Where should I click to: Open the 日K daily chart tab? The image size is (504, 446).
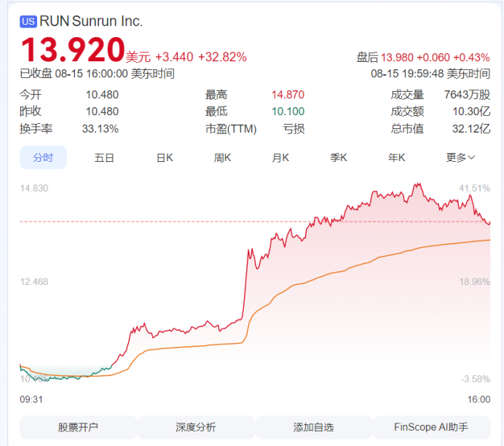[x=165, y=158]
